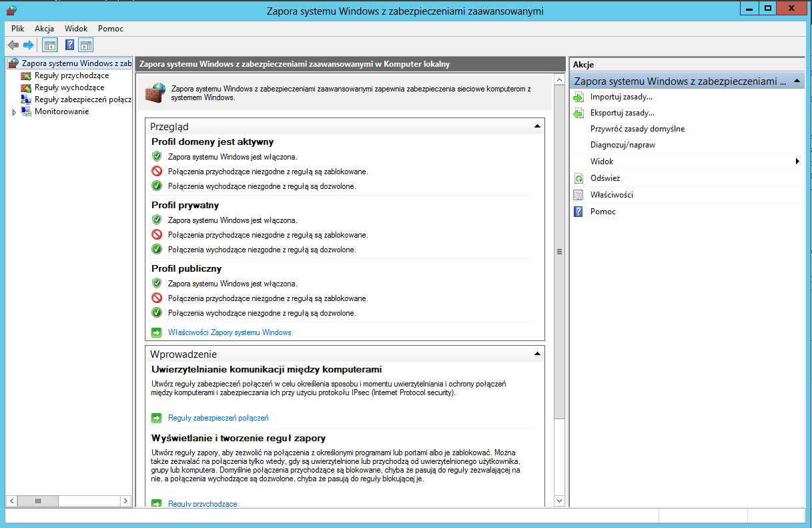Select the Reguły przychodzące tree node icon

(x=25, y=75)
